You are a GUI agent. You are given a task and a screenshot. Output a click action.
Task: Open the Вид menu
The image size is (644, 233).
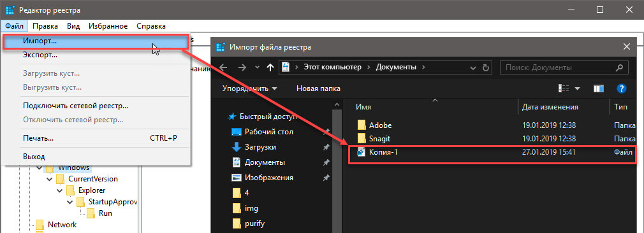click(x=73, y=26)
